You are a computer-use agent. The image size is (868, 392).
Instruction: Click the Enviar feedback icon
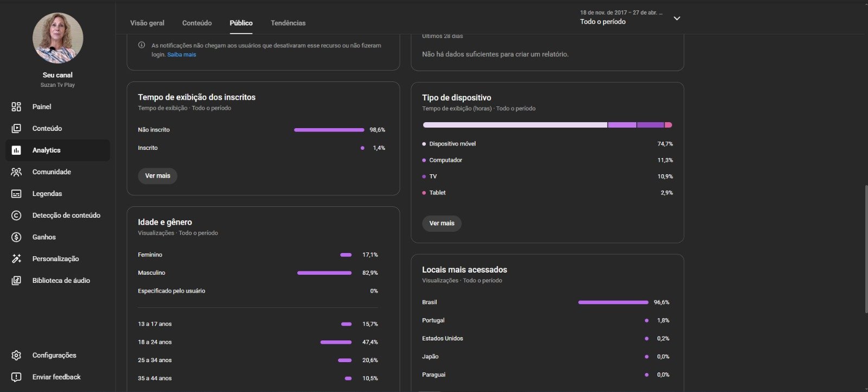(16, 377)
